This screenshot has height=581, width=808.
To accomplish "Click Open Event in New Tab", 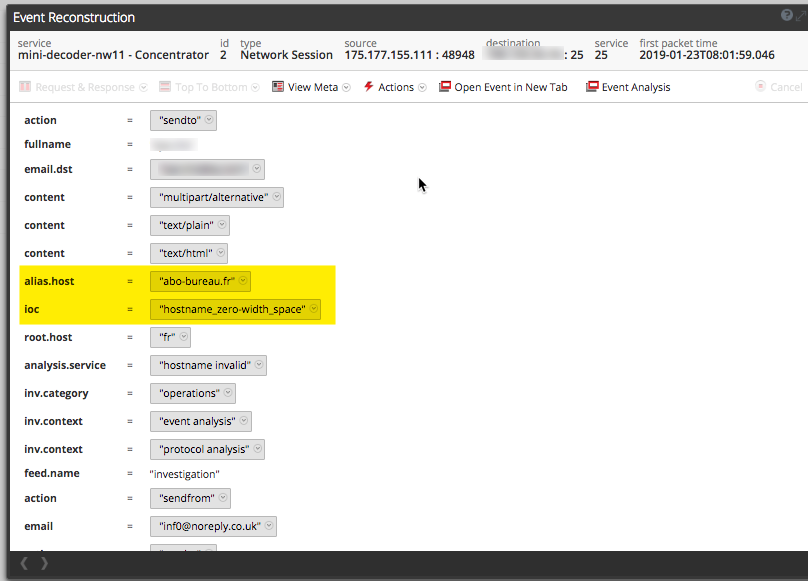I will (x=510, y=88).
